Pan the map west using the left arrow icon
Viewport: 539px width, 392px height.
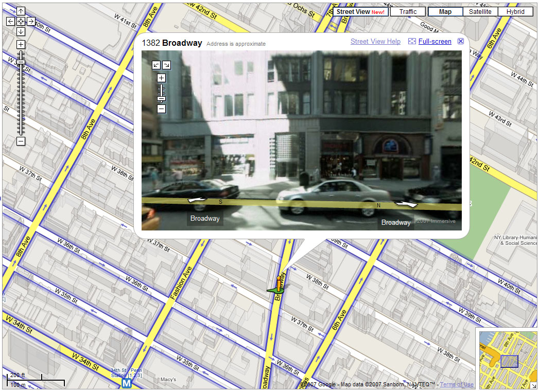tap(10, 21)
